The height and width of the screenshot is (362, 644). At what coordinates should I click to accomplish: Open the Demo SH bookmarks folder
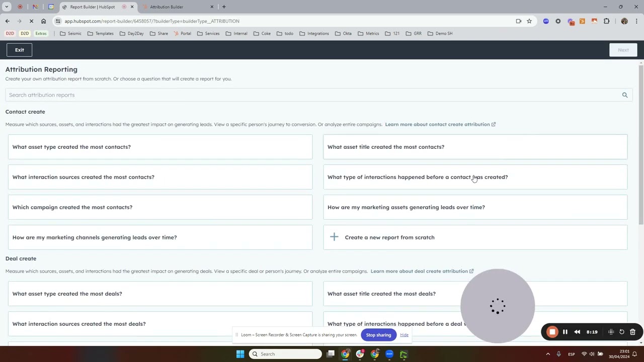click(440, 33)
